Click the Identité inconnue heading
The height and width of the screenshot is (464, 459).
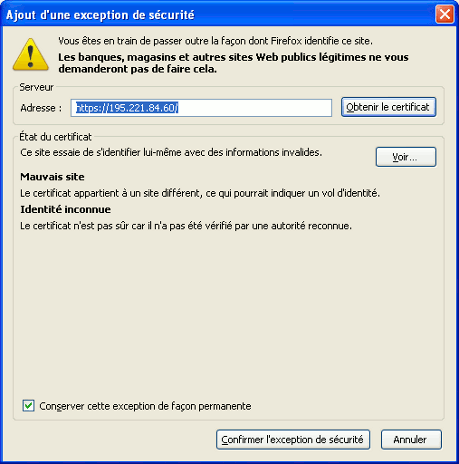(66, 209)
